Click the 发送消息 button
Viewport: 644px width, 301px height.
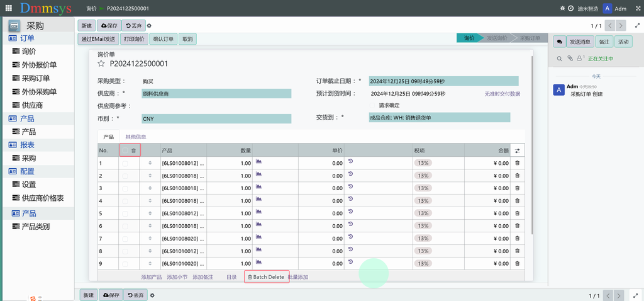(x=580, y=42)
